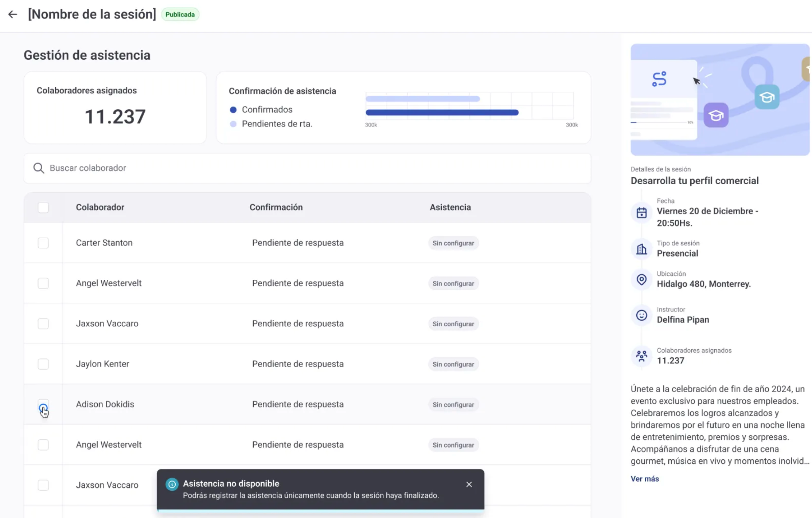Toggle the select-all header checkbox
The height and width of the screenshot is (518, 812).
pyautogui.click(x=43, y=207)
